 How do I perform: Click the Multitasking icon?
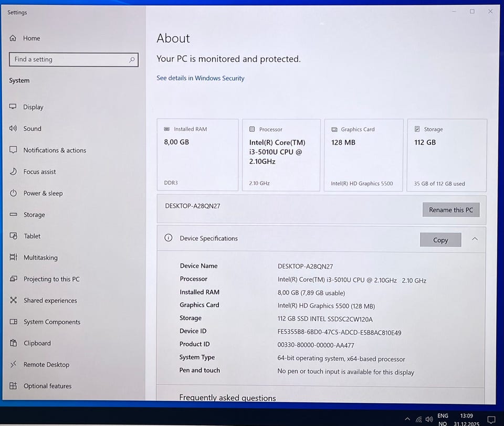click(14, 257)
